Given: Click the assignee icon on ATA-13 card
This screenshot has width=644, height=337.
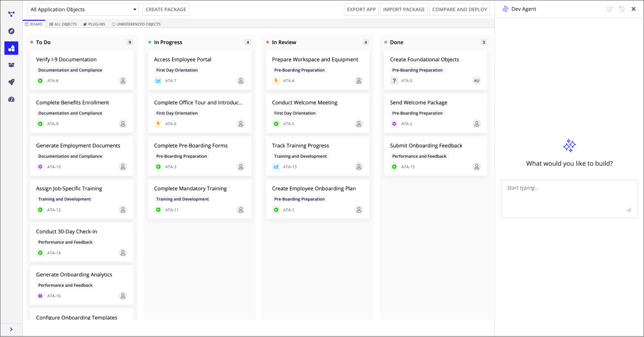Looking at the screenshot, I should click(359, 167).
